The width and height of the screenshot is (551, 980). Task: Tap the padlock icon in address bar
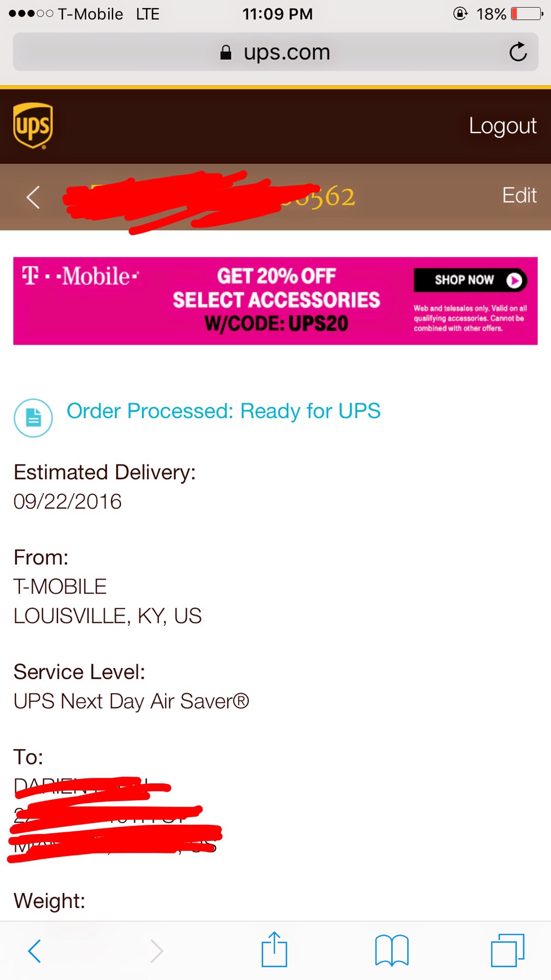(x=226, y=52)
